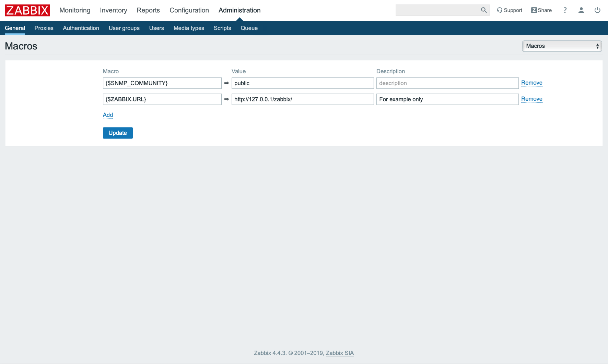Click the empty description field for SNMP_COMMUNITY
The width and height of the screenshot is (608, 364).
(x=447, y=83)
